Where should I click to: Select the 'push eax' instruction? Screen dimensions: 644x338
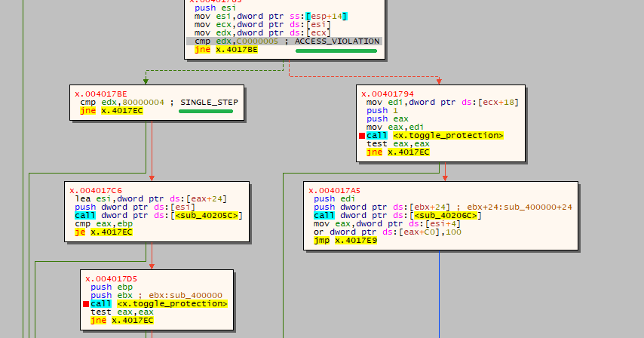[x=388, y=118]
